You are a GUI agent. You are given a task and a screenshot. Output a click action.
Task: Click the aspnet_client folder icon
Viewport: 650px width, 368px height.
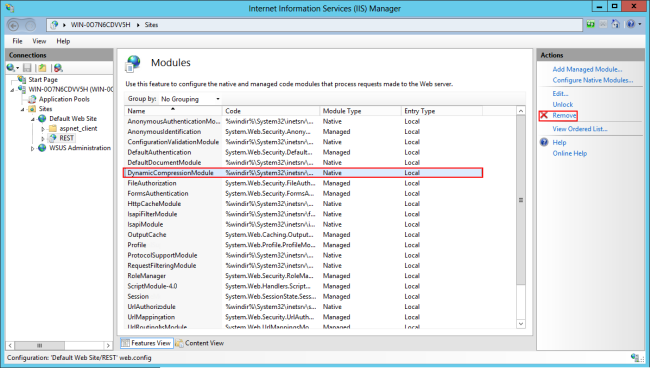[53, 128]
